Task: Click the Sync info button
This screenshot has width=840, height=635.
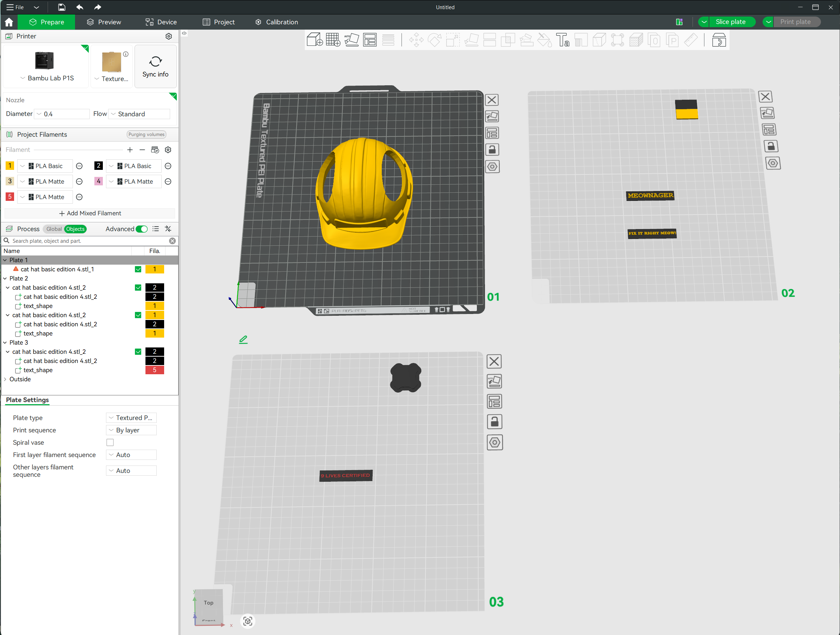Action: click(155, 67)
